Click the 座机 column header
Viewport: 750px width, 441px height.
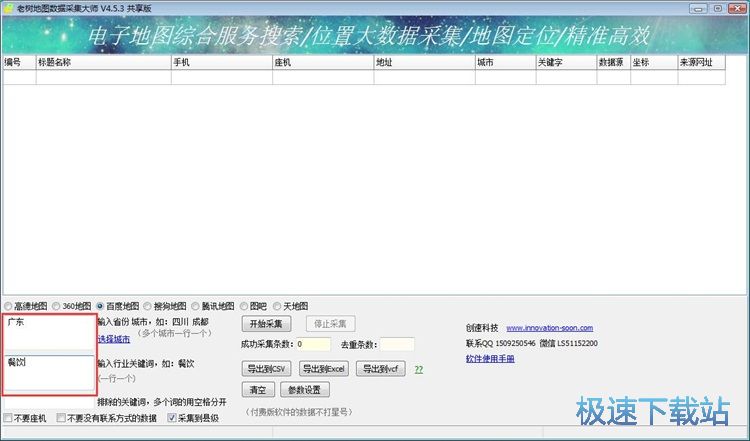[x=323, y=62]
